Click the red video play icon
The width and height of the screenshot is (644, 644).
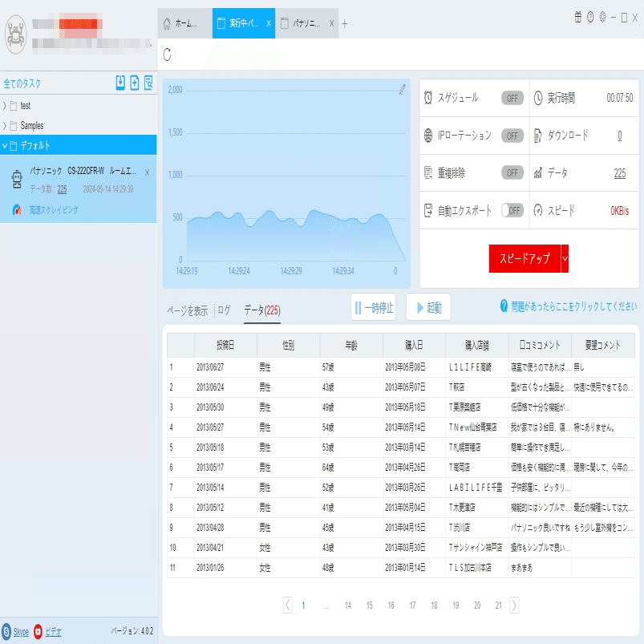pyautogui.click(x=38, y=631)
